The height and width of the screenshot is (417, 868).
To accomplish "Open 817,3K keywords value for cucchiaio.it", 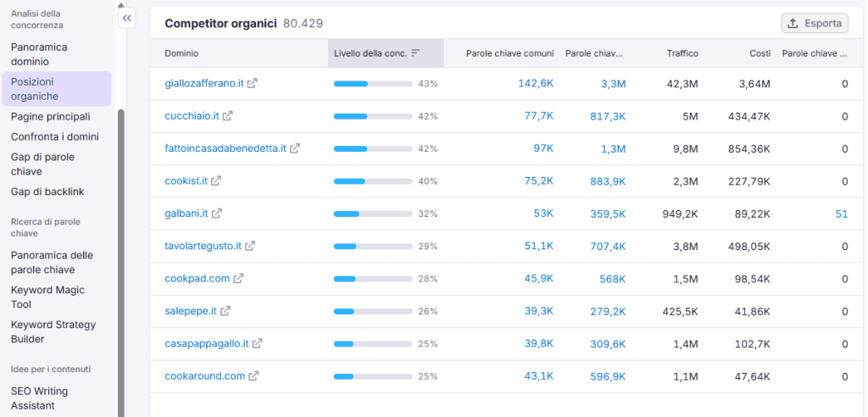I will [608, 116].
